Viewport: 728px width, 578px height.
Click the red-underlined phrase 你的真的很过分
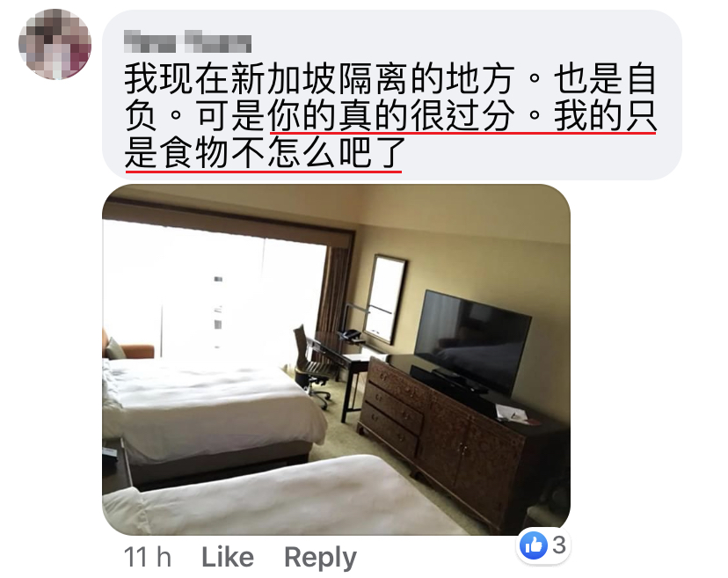(x=391, y=116)
